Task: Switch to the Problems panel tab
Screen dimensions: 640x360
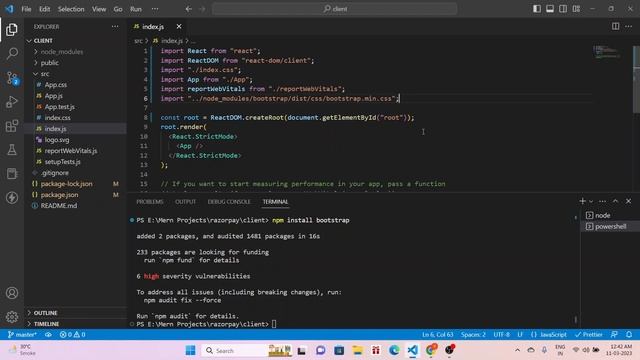Action: pyautogui.click(x=149, y=202)
